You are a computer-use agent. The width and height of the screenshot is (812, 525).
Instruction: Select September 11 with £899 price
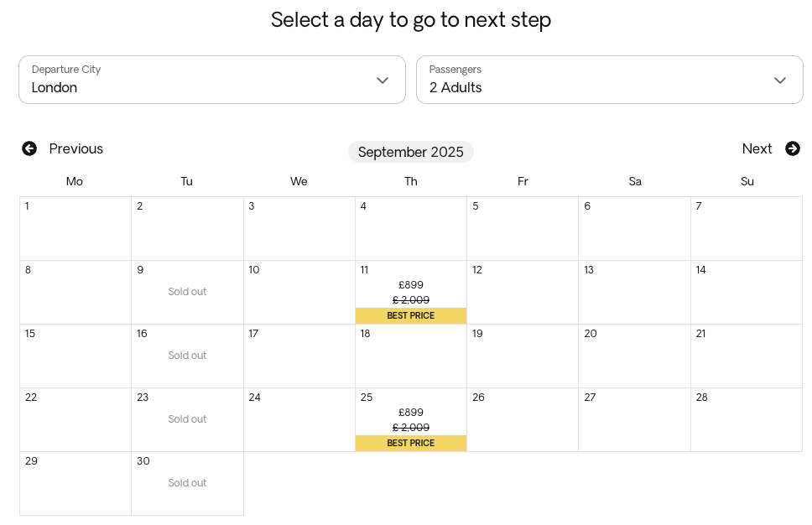(411, 292)
